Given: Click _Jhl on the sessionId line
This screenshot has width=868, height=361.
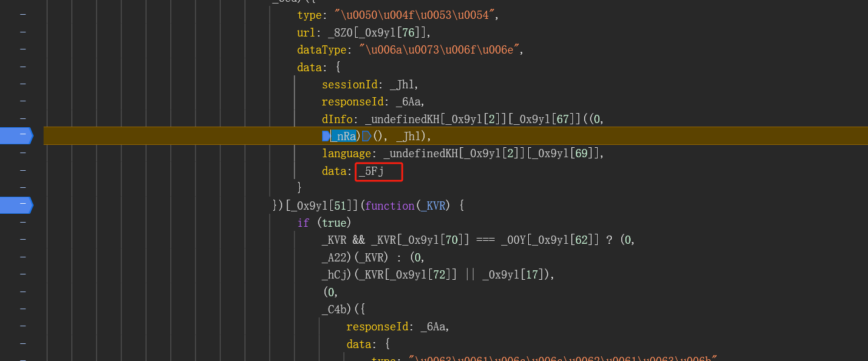Looking at the screenshot, I should (402, 85).
